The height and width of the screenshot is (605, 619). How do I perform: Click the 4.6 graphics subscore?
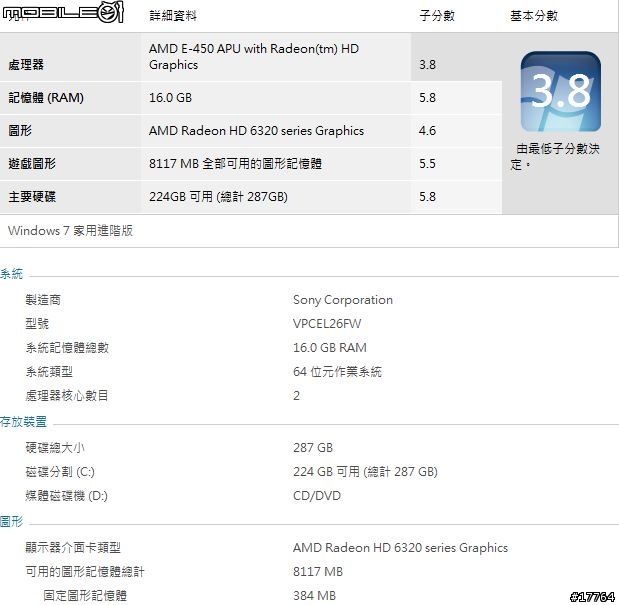pyautogui.click(x=428, y=131)
